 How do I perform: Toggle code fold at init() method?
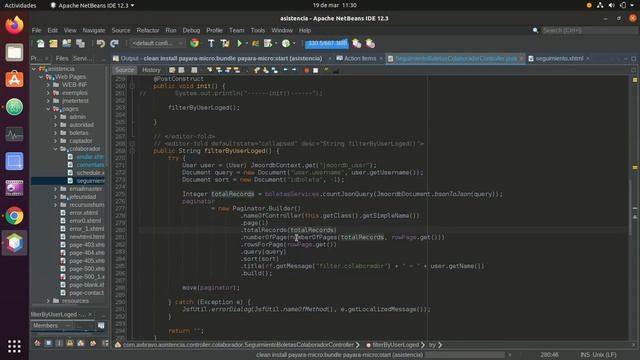(132, 86)
